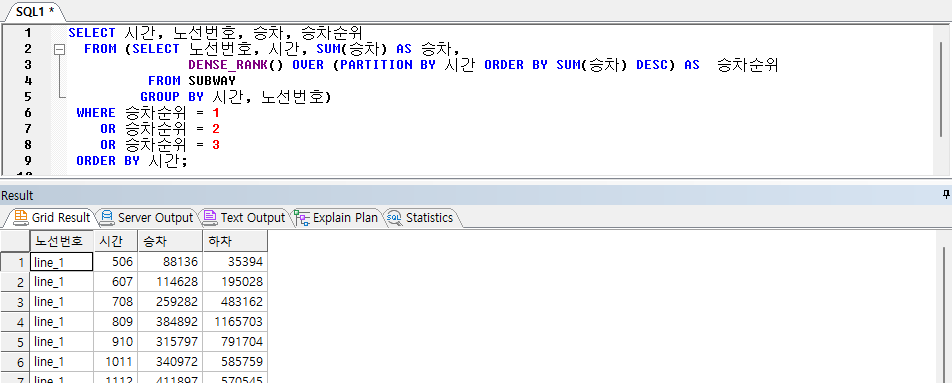Place cursor on SUBWAY table name

(212, 81)
